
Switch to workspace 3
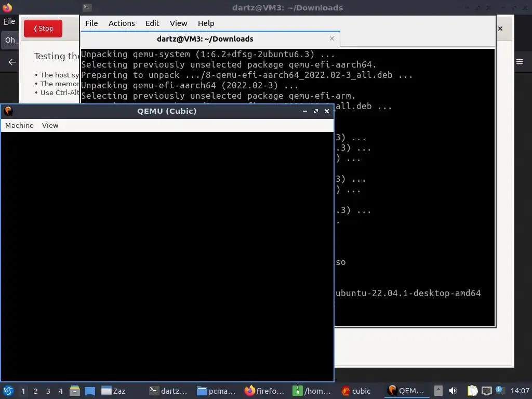pos(48,391)
